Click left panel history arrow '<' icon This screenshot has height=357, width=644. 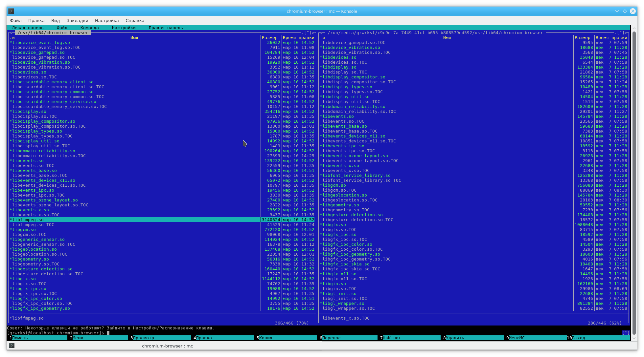pos(11,33)
